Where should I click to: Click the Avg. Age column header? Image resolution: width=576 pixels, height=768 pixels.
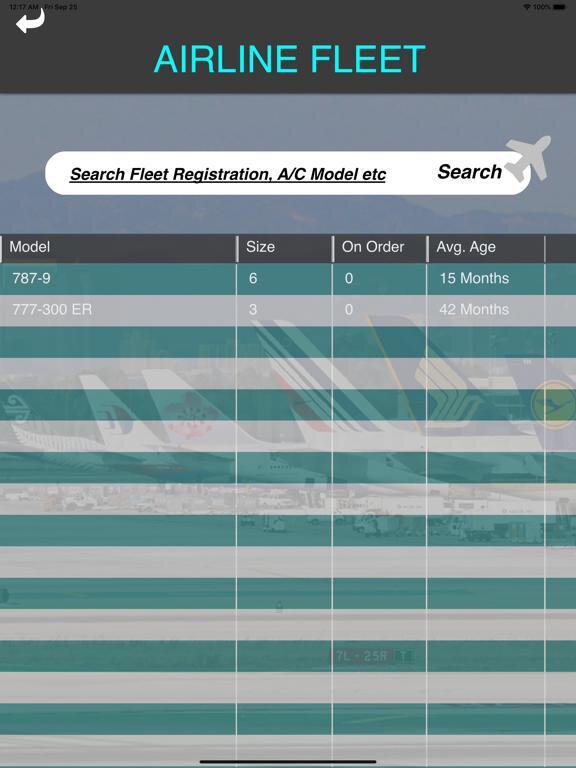click(486, 247)
